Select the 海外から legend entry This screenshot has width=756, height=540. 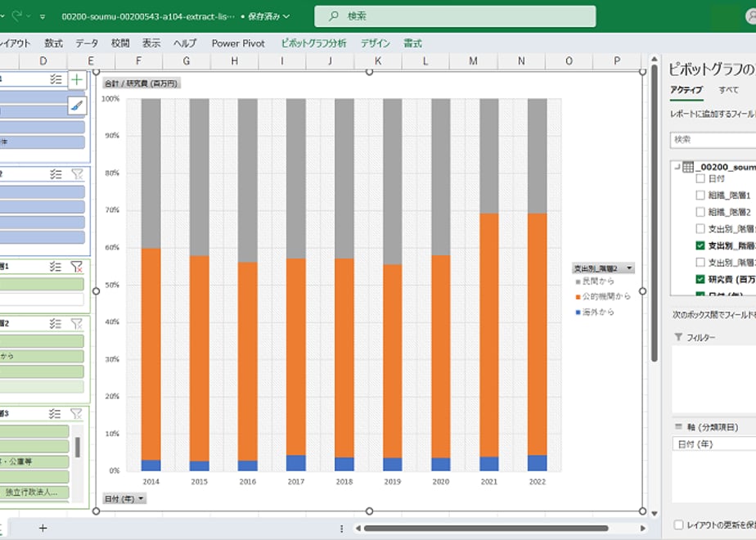point(598,312)
